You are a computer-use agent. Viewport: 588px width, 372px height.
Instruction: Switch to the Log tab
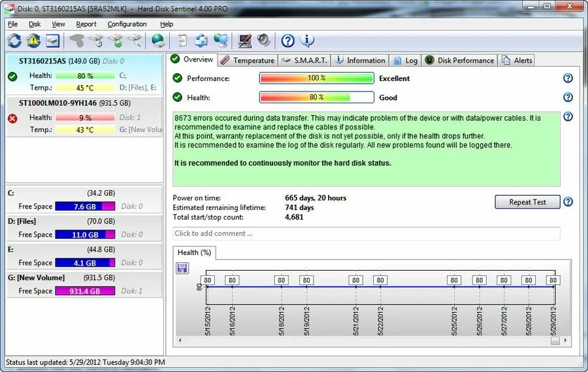tap(405, 60)
